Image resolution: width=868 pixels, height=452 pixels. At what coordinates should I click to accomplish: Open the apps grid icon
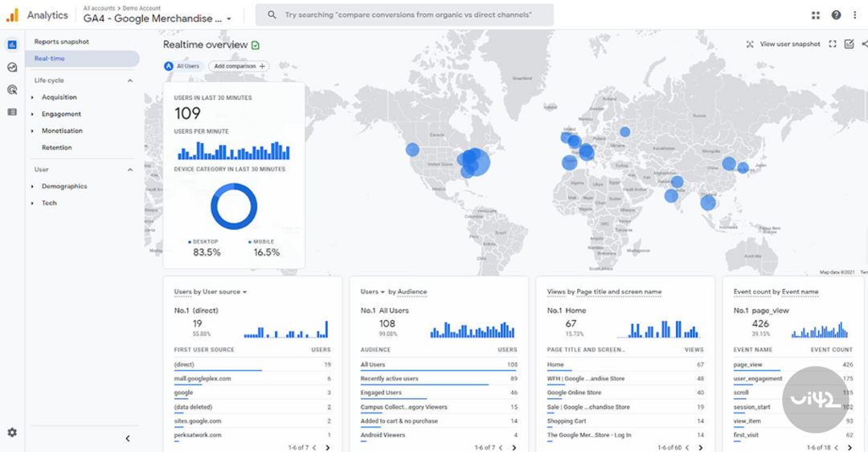[816, 15]
